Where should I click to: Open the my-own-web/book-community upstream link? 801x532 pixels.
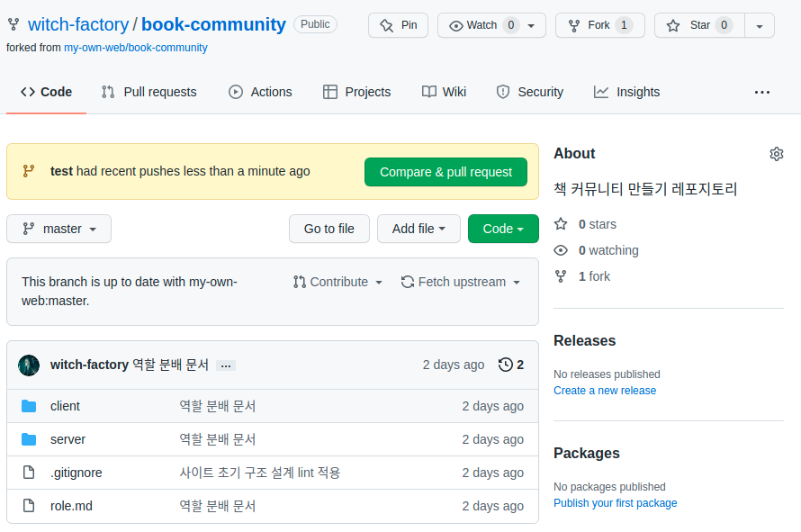click(x=135, y=47)
